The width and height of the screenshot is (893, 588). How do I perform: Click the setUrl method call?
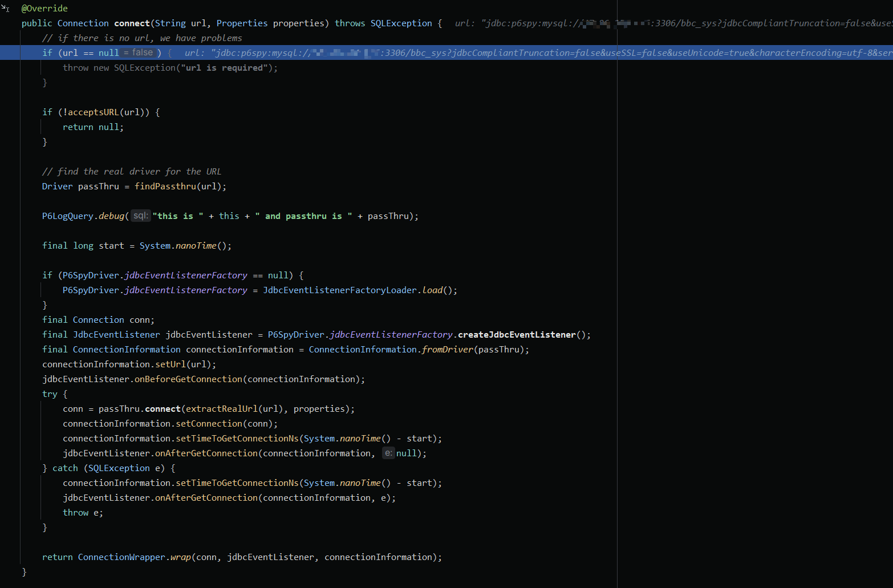point(171,364)
